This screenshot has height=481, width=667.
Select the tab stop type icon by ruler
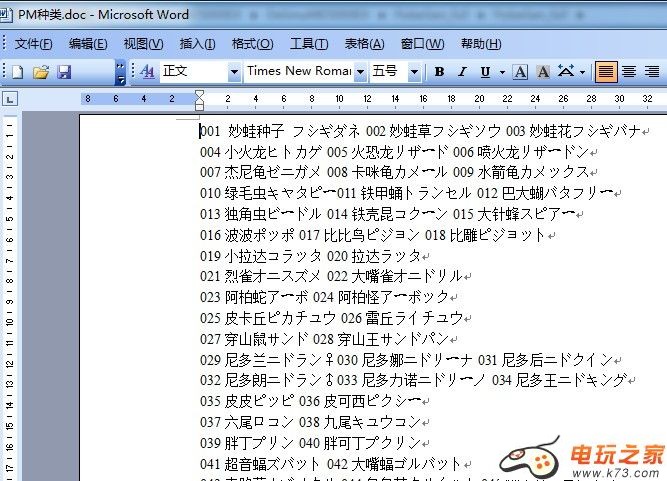point(10,99)
